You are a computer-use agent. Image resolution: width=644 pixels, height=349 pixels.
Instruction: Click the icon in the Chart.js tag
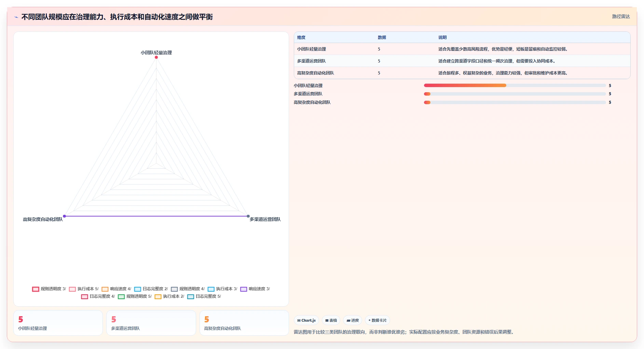click(x=299, y=321)
